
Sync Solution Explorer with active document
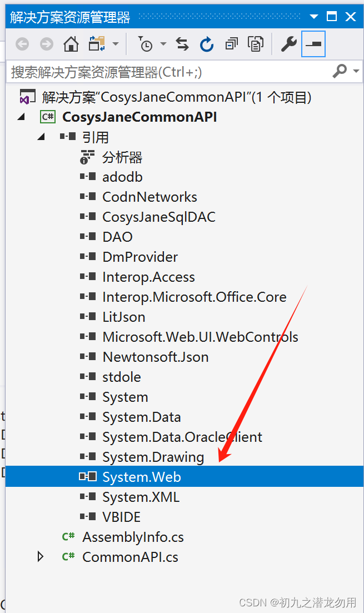coord(182,44)
